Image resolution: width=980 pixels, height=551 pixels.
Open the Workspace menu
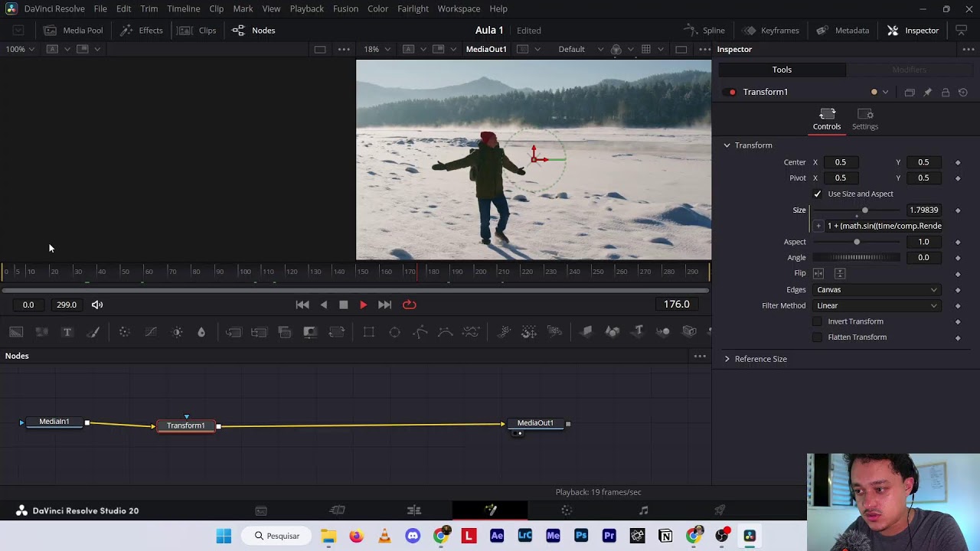click(x=459, y=8)
